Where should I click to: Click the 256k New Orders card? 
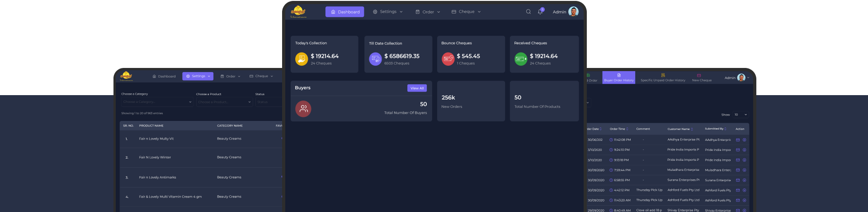click(x=471, y=101)
